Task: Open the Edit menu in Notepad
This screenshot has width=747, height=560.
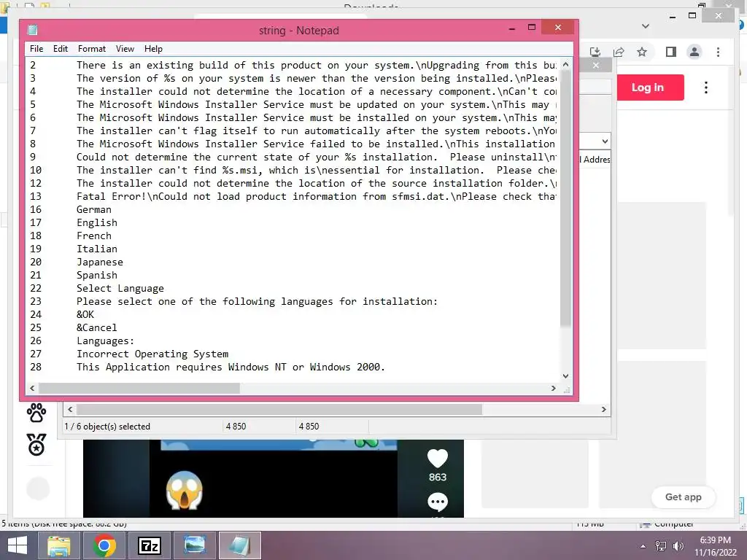Action: [x=60, y=49]
